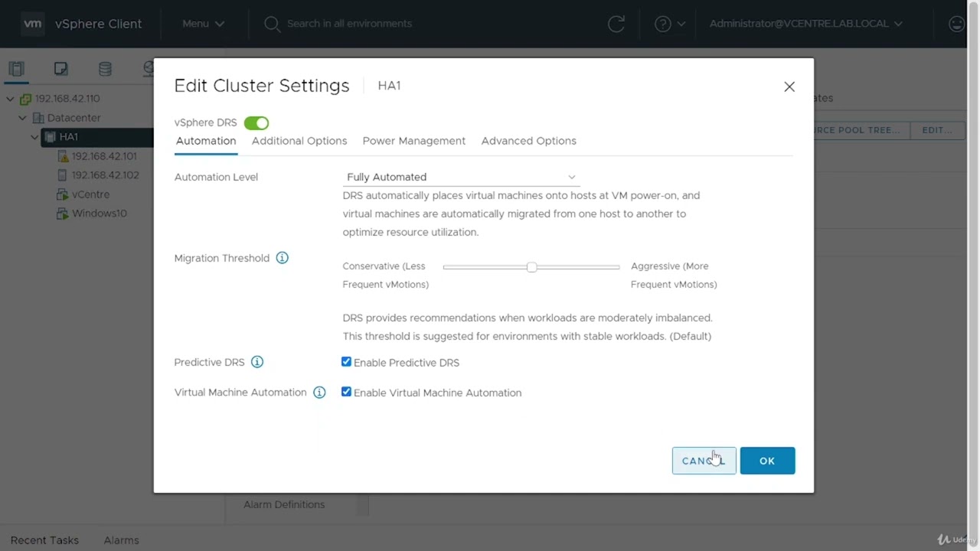Screen dimensions: 980x551
Task: Click the smiley feedback icon
Action: (x=956, y=24)
